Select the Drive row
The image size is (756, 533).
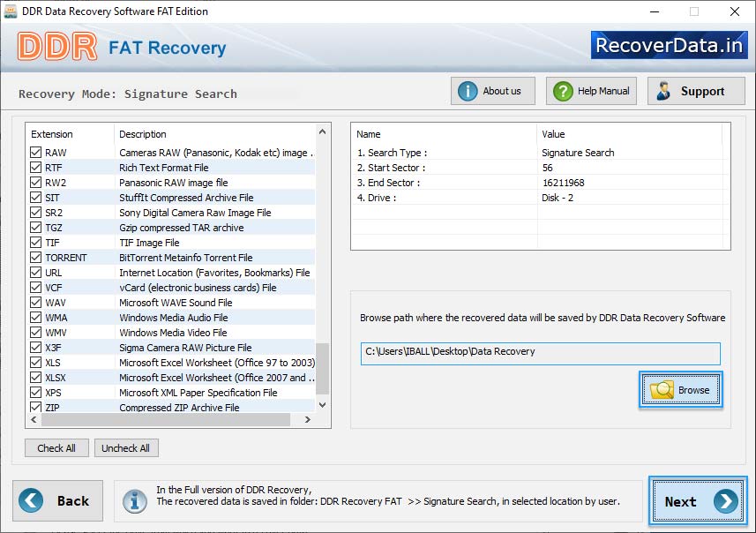pos(537,198)
